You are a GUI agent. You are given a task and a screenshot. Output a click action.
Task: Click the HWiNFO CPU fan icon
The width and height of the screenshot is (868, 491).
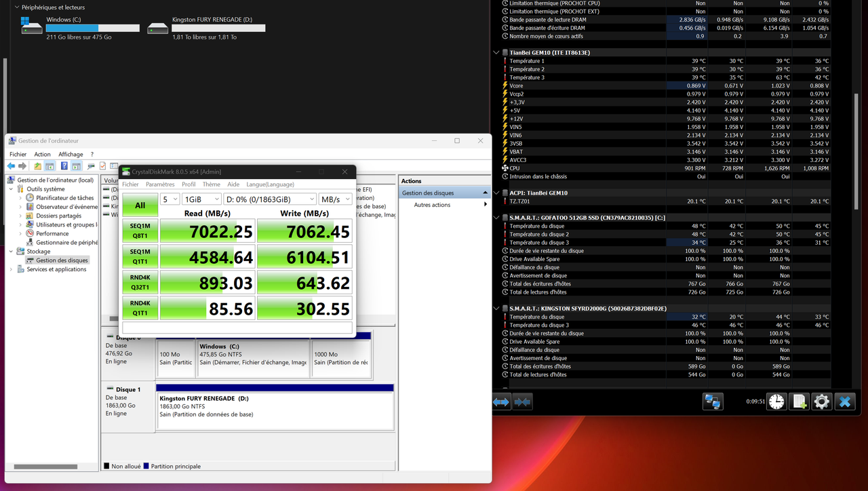click(x=505, y=168)
